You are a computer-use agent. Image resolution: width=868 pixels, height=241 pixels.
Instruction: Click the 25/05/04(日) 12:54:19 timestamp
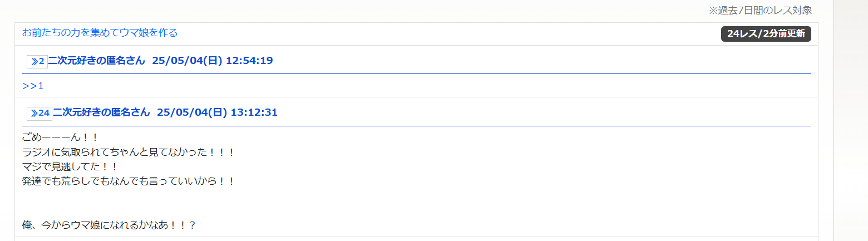[212, 61]
